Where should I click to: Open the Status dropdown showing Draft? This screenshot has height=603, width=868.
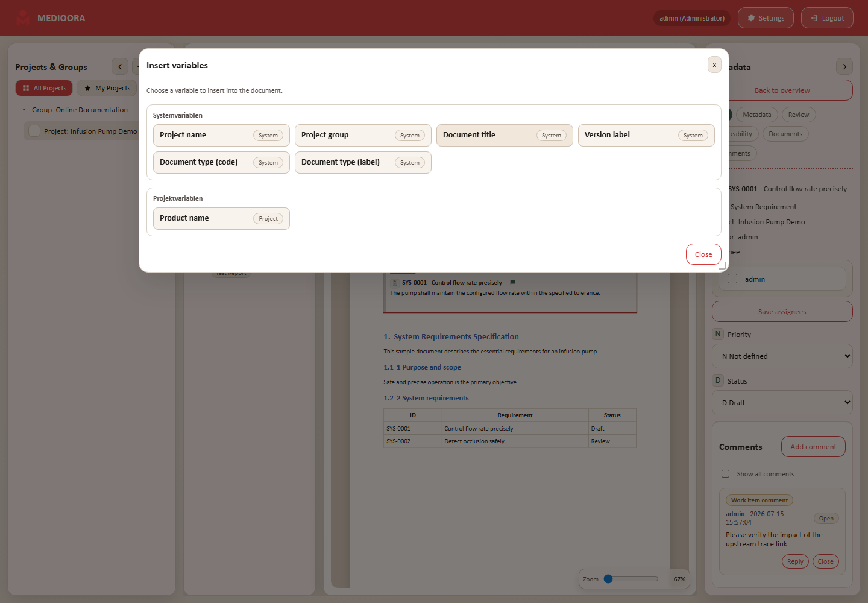tap(782, 403)
